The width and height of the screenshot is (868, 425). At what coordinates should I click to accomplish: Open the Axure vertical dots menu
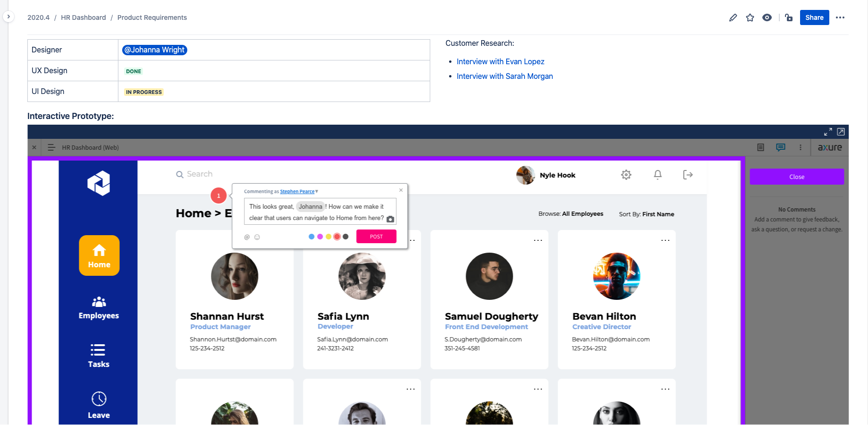[x=801, y=147]
